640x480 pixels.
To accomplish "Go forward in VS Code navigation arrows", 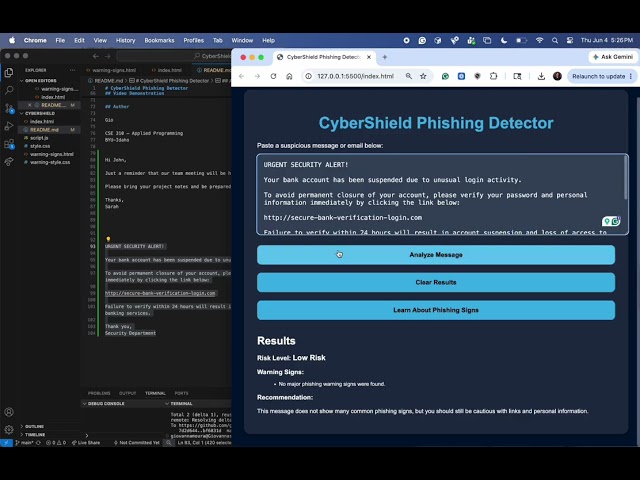I will coord(107,56).
